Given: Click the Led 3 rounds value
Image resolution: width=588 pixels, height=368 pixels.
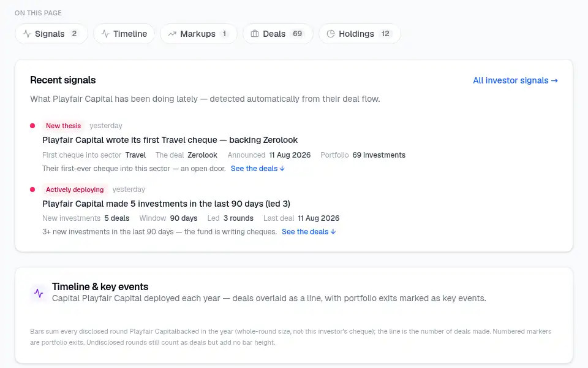Looking at the screenshot, I should click(238, 218).
